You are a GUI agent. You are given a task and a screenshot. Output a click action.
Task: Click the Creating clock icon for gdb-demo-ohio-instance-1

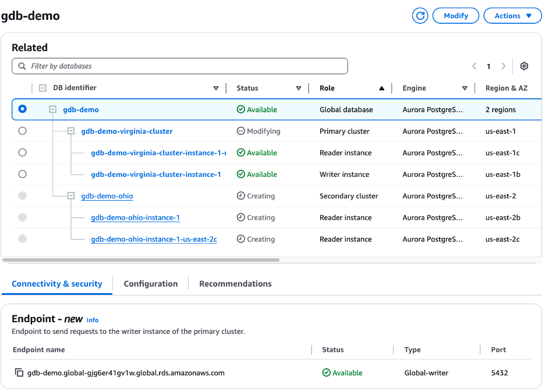[x=240, y=218]
